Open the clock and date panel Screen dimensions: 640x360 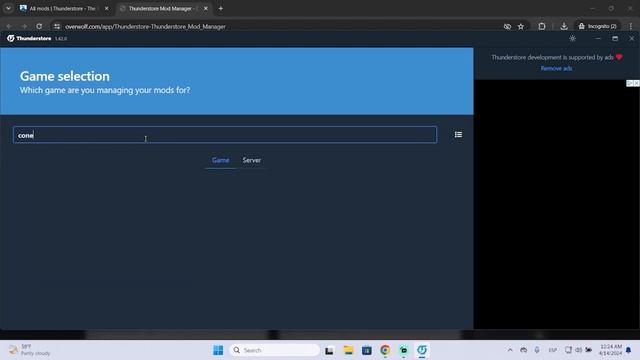(611, 350)
